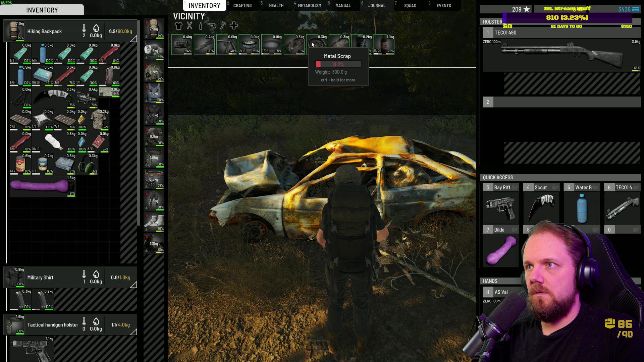Click the Hiking Backpack header
Viewport: 644px width, 362px height.
[70, 31]
